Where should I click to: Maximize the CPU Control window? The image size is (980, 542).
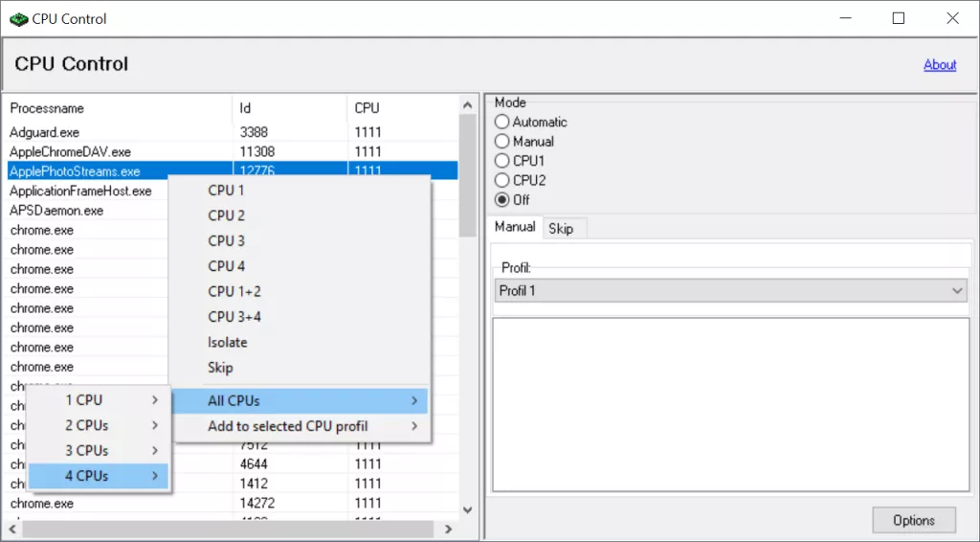(899, 18)
